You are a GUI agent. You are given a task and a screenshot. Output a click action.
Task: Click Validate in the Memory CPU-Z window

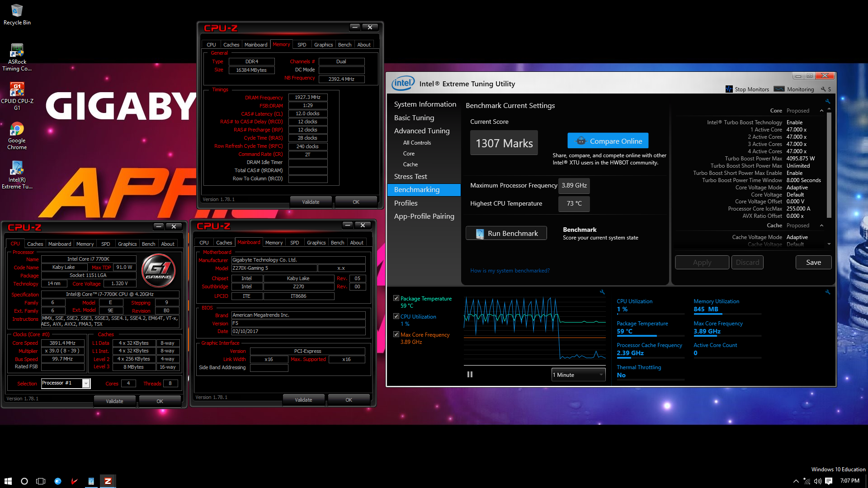tap(311, 202)
